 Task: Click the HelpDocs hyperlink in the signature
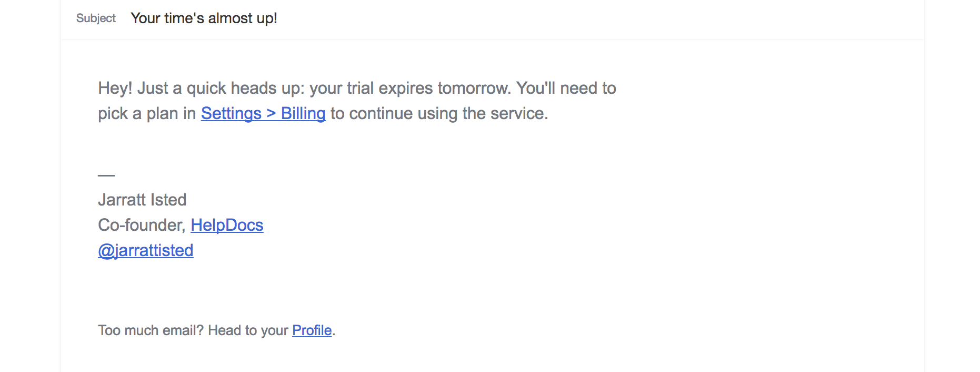pos(227,225)
